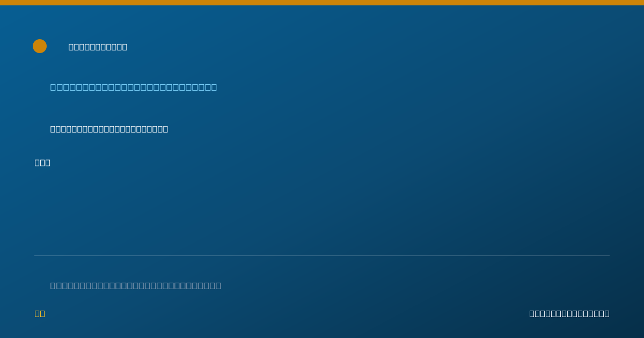This screenshot has height=338, width=644.
Task: Select the white sentence below the light-blue line
Action: point(109,129)
